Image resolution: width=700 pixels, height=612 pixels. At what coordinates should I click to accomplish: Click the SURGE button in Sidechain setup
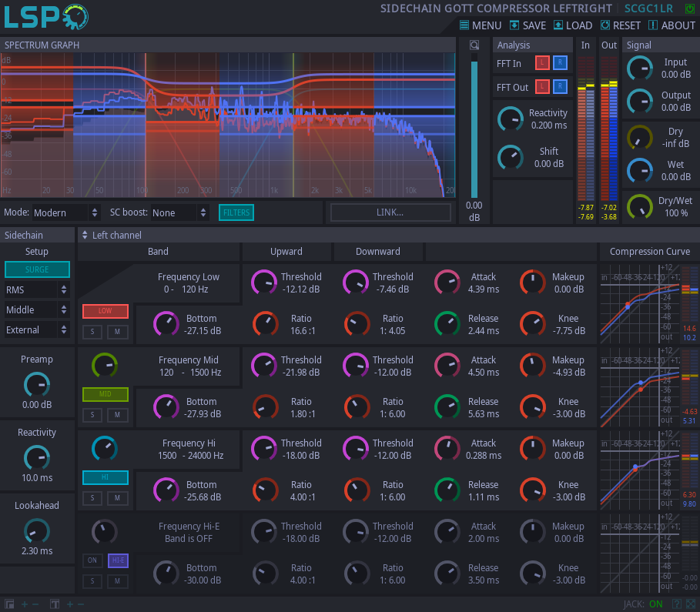pos(37,269)
